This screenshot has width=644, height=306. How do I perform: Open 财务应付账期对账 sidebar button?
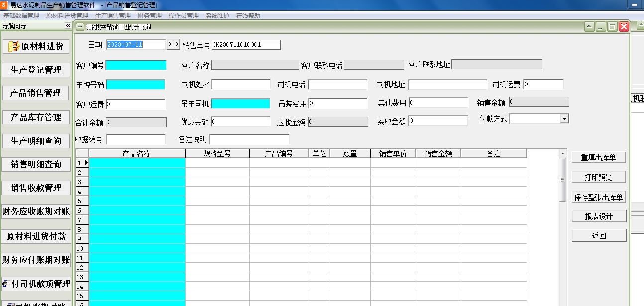[36, 260]
